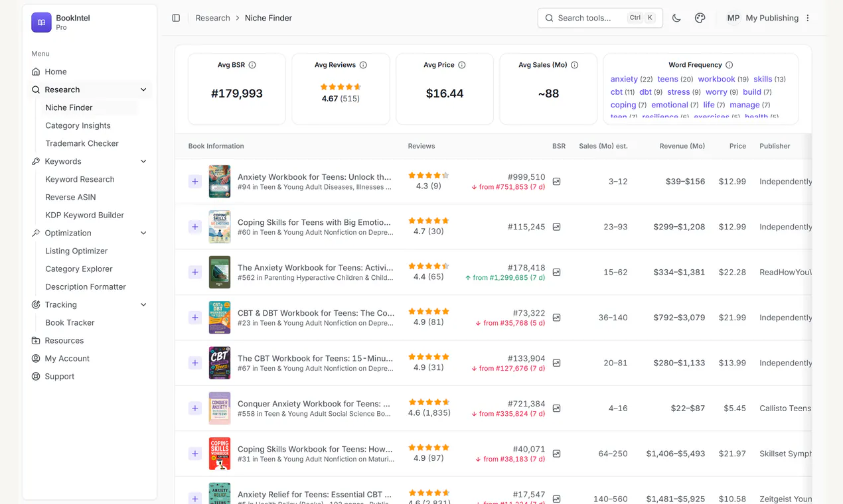Sort by BSR column header

[x=559, y=146]
